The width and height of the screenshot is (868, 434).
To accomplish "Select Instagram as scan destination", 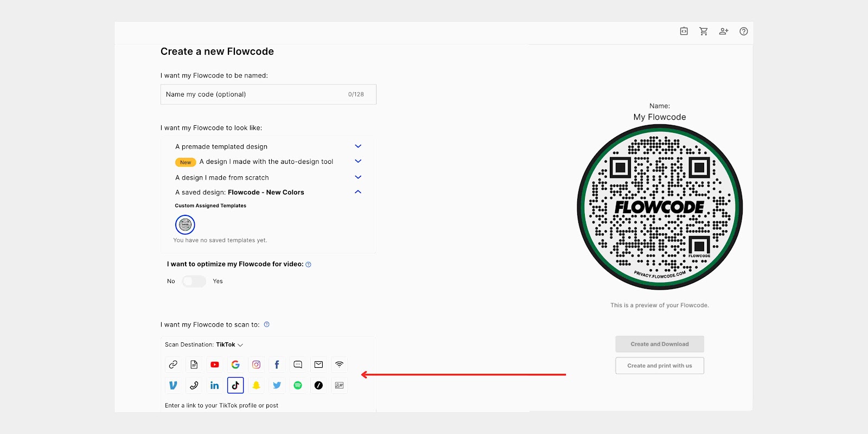I will click(x=256, y=365).
